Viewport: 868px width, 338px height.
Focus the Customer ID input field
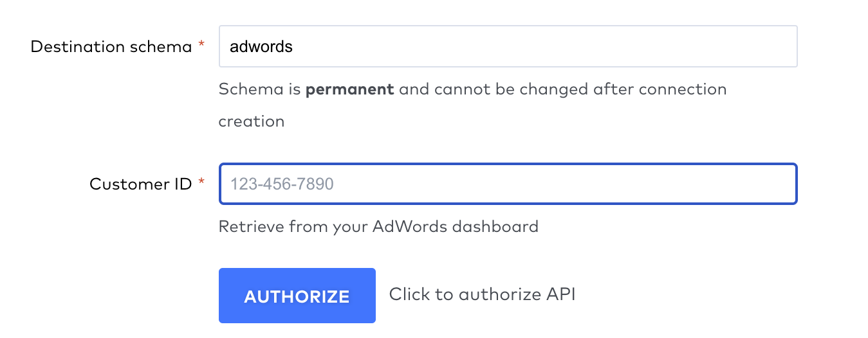pyautogui.click(x=508, y=184)
